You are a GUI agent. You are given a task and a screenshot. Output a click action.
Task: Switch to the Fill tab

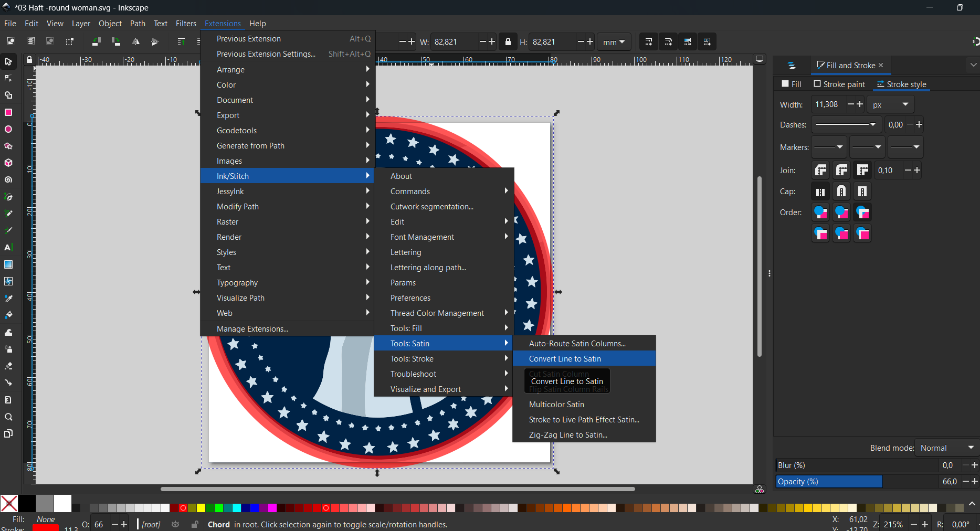pos(792,84)
